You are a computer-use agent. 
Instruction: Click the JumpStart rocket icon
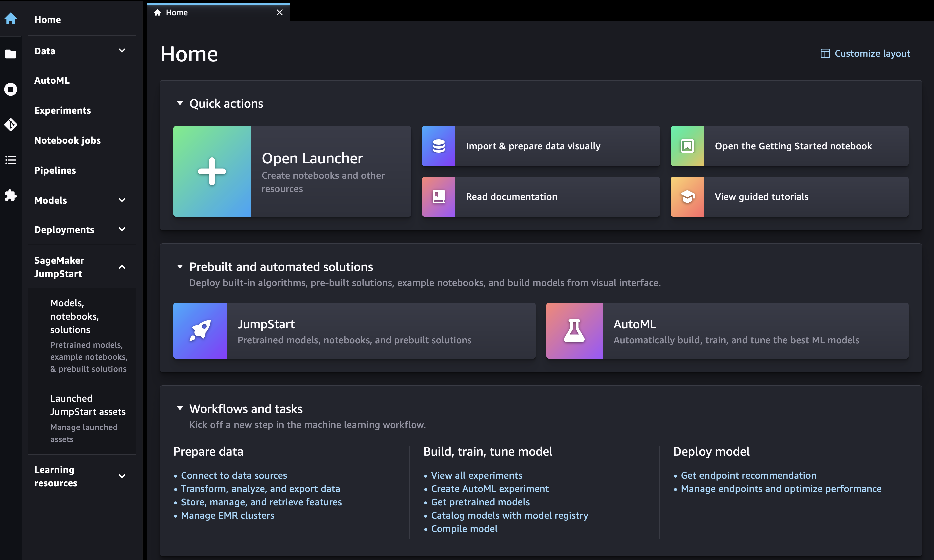200,330
